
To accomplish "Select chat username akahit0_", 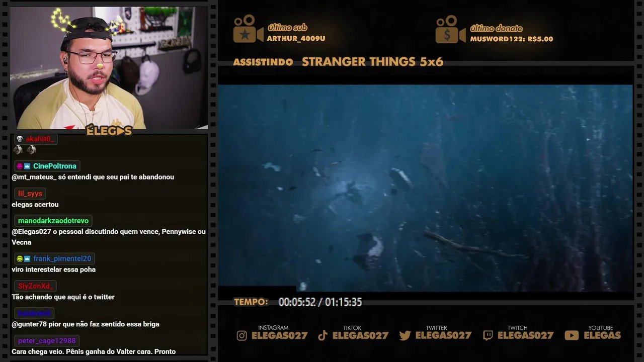I will tap(40, 139).
